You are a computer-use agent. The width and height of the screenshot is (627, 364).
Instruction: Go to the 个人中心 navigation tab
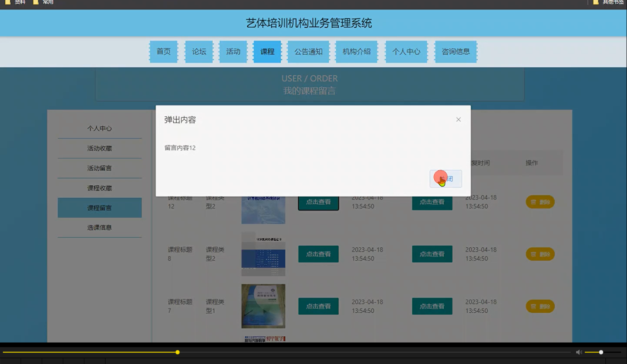coord(406,51)
